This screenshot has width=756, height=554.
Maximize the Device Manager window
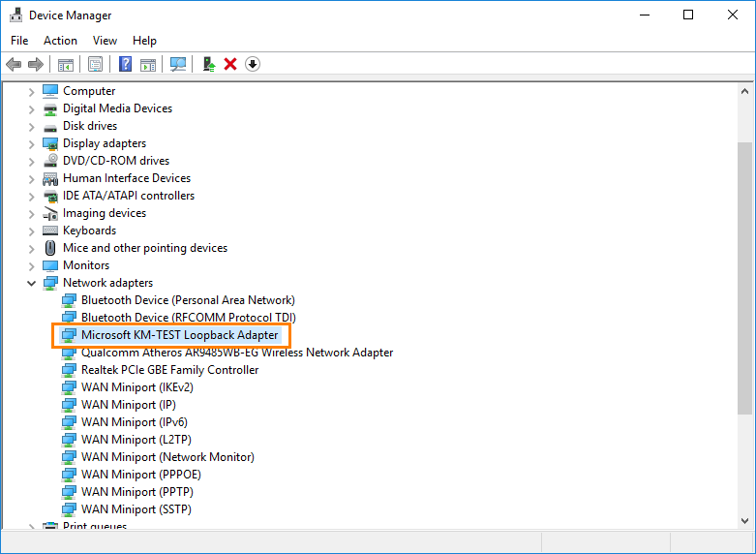pos(688,15)
